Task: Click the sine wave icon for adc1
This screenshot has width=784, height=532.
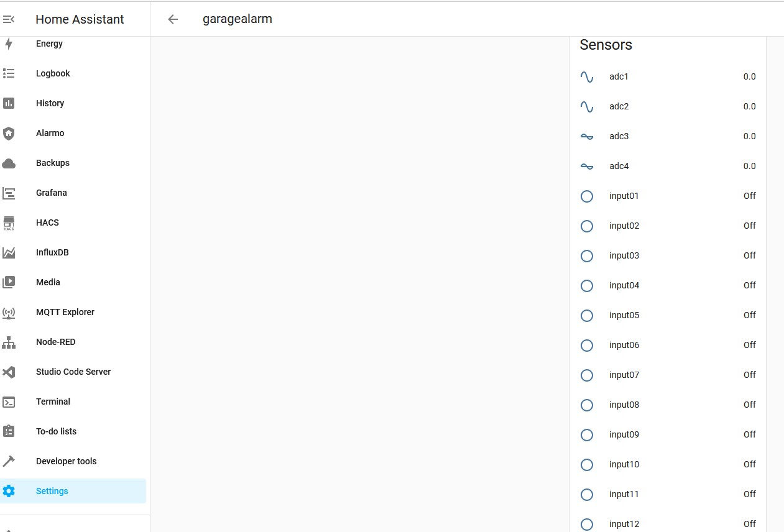Action: pyautogui.click(x=586, y=76)
